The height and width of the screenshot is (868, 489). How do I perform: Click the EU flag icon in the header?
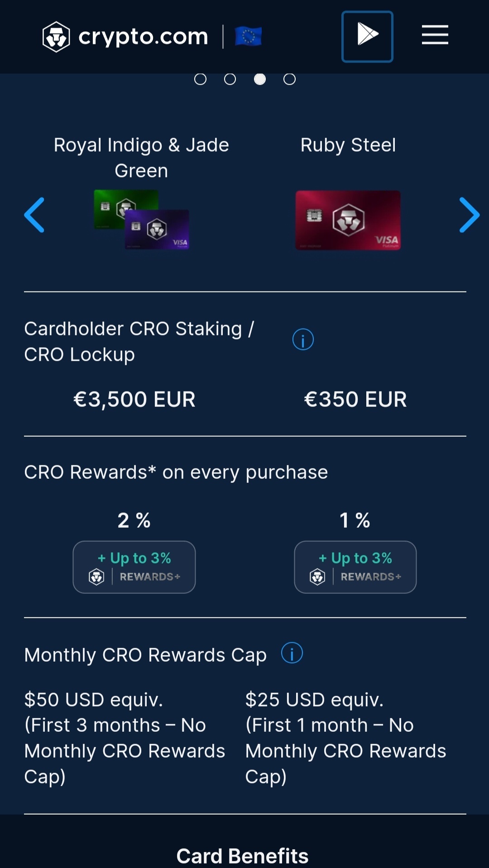coord(248,36)
